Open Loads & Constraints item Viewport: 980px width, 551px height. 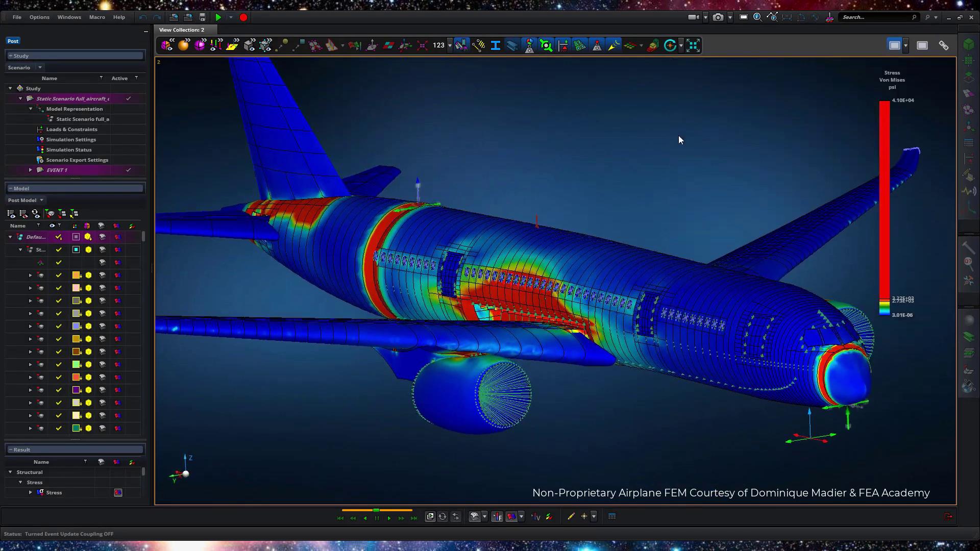coord(71,129)
